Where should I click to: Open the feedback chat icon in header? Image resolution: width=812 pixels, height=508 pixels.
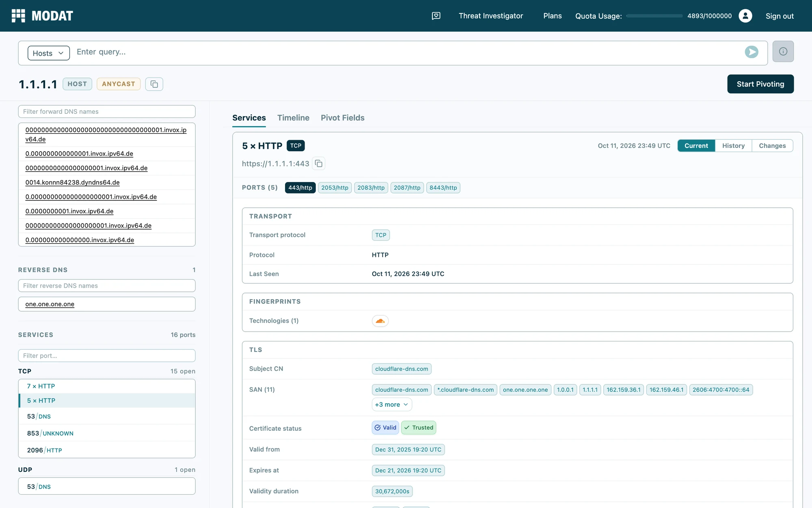(436, 16)
